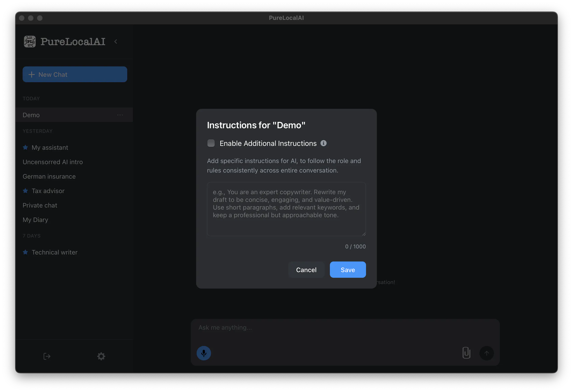Click the logout icon in sidebar footer
Screen dimensions: 573x392
tap(47, 356)
